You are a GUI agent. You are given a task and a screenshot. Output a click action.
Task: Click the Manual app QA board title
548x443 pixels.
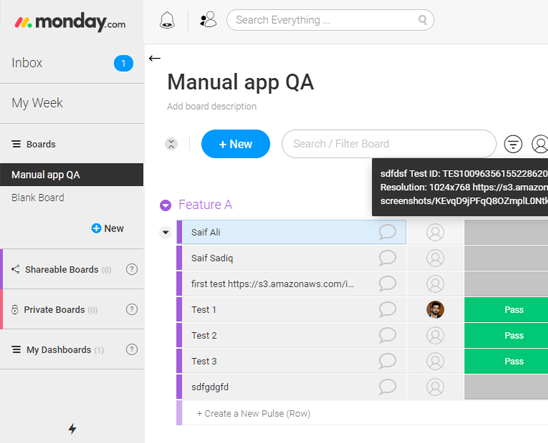coord(240,82)
